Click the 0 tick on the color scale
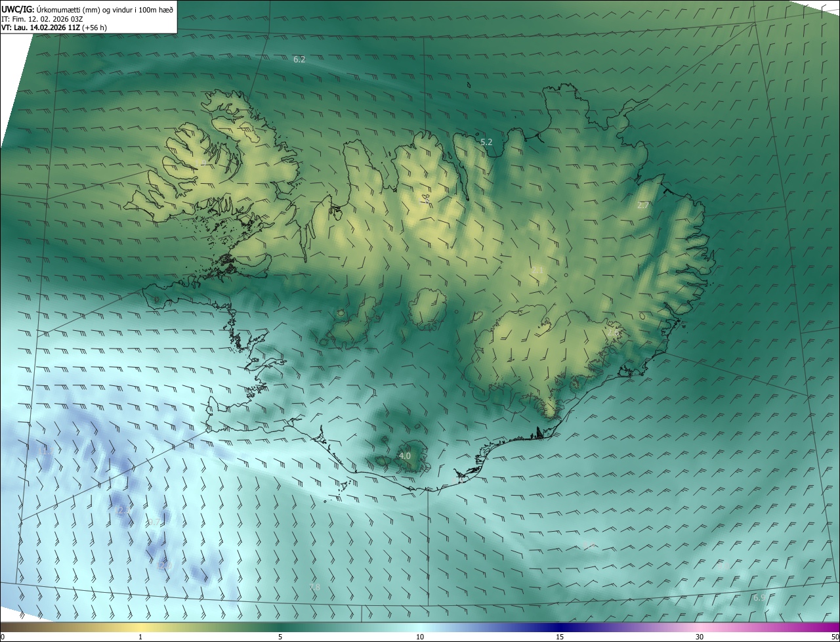 tap(3, 637)
